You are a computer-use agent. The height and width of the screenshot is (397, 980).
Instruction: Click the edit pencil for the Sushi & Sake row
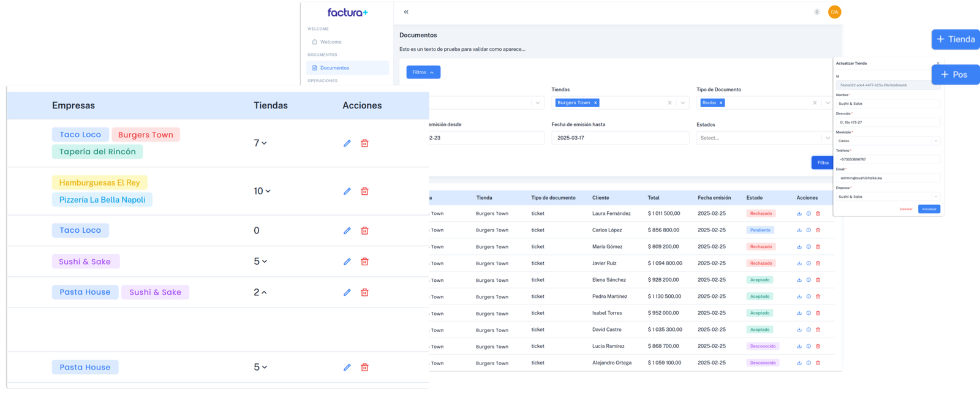[x=347, y=262]
